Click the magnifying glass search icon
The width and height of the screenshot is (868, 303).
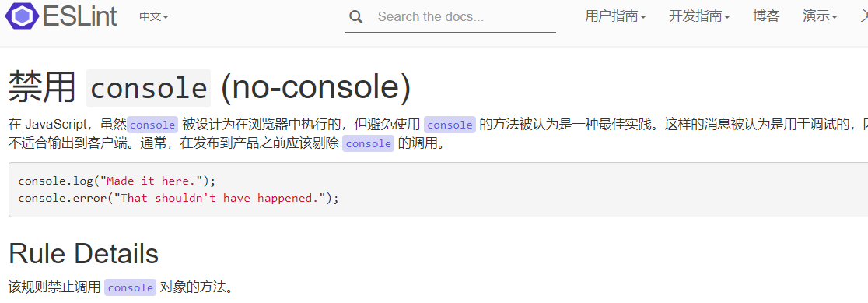(x=356, y=16)
